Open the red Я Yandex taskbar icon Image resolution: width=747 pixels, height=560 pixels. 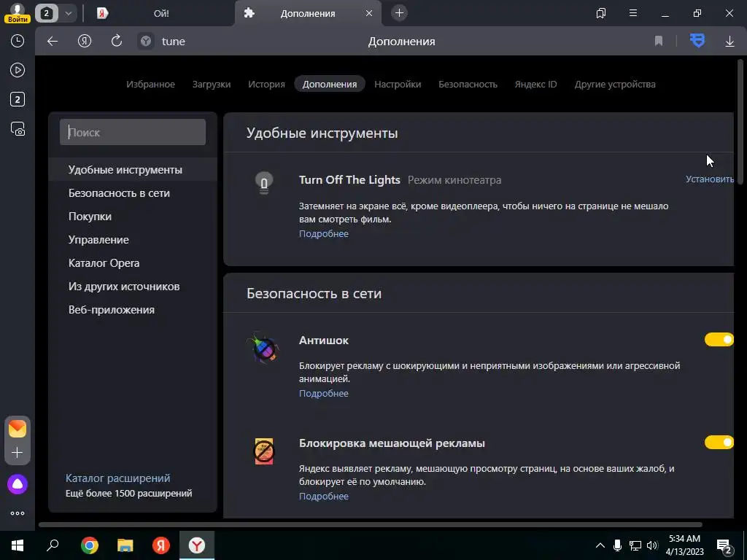(x=161, y=545)
